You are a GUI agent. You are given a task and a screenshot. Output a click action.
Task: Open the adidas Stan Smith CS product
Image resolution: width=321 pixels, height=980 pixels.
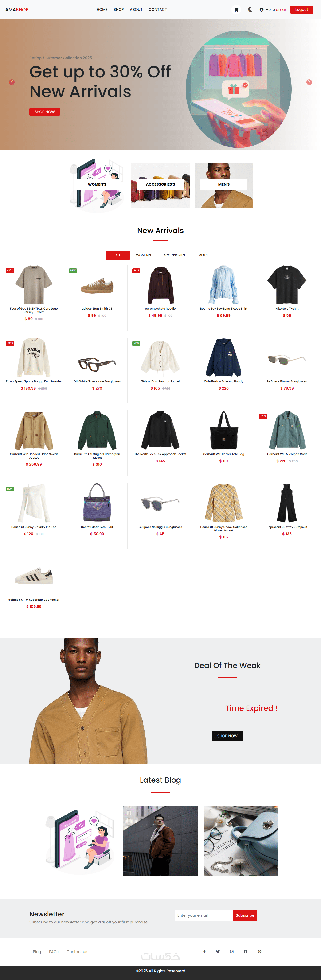click(x=97, y=308)
